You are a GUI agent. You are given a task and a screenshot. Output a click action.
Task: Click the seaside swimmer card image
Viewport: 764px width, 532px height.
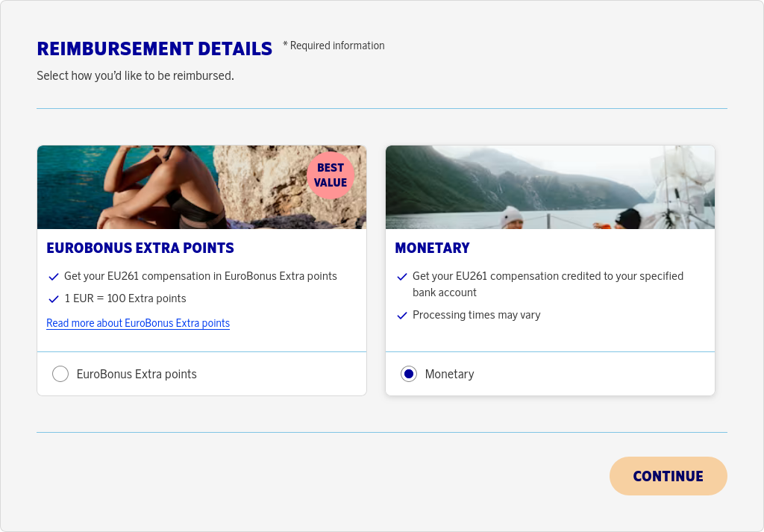tap(172, 187)
